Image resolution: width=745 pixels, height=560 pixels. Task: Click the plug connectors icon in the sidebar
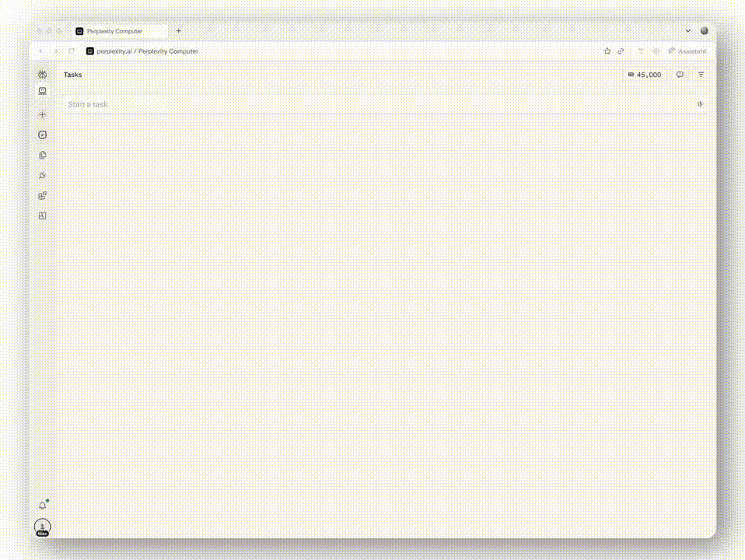point(42,175)
